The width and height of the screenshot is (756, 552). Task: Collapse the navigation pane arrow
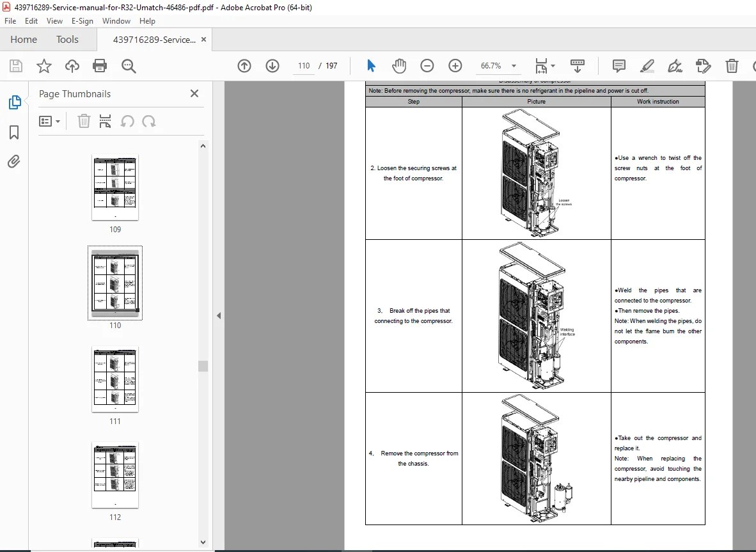218,316
